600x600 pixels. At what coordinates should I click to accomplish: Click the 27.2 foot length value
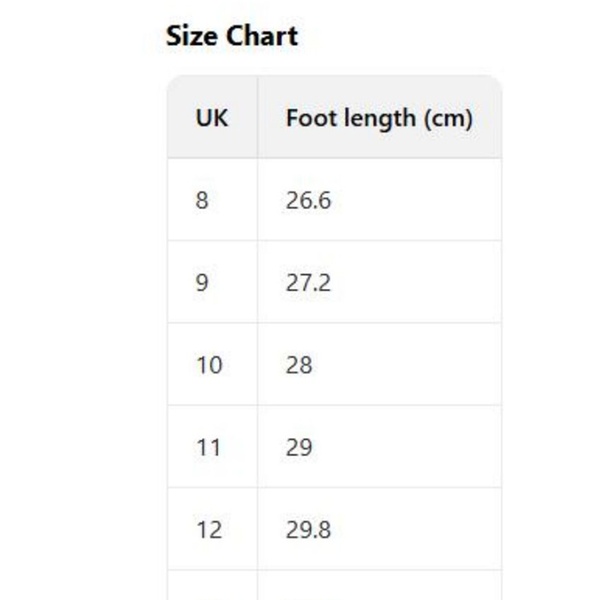tap(308, 283)
